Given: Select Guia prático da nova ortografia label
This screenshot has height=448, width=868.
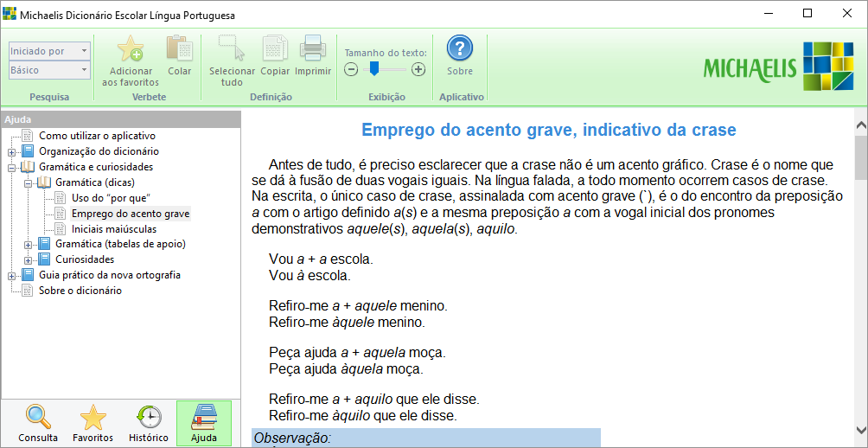Looking at the screenshot, I should 110,275.
